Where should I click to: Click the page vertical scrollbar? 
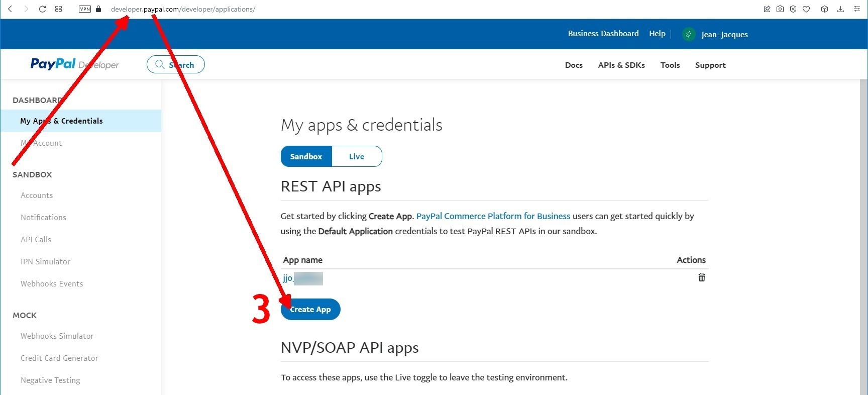863,236
